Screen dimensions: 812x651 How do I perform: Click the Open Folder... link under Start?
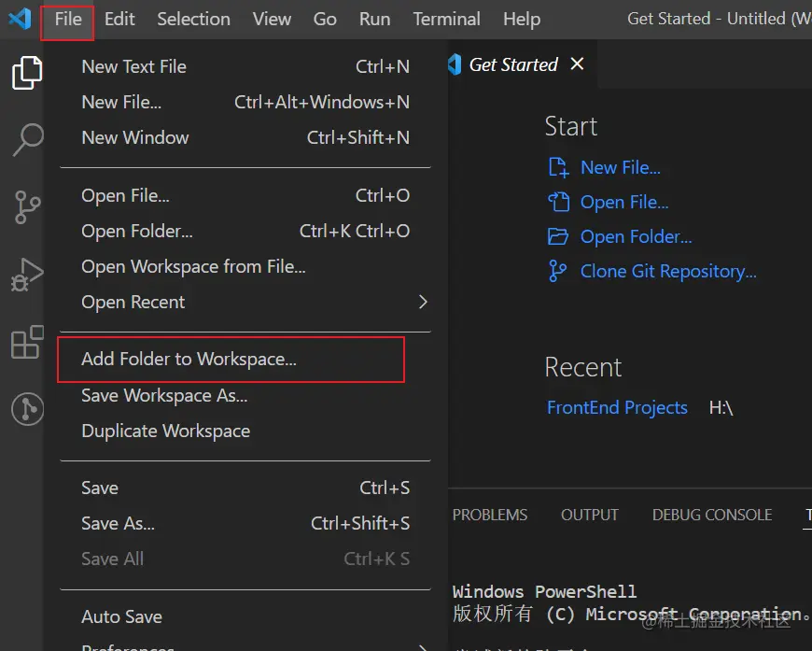coord(636,236)
